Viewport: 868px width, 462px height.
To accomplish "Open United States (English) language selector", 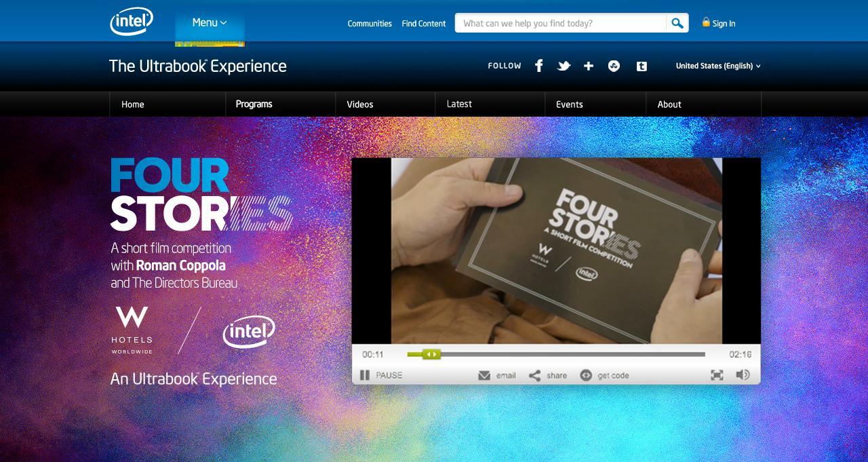I will pyautogui.click(x=717, y=66).
